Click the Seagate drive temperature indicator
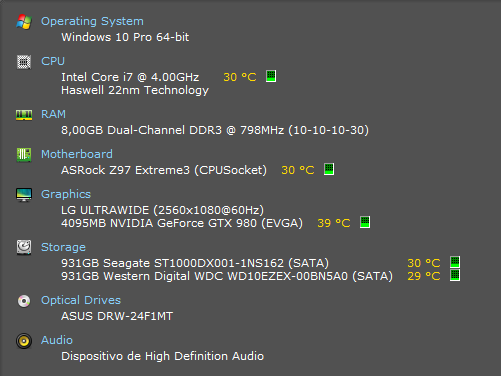 455,262
